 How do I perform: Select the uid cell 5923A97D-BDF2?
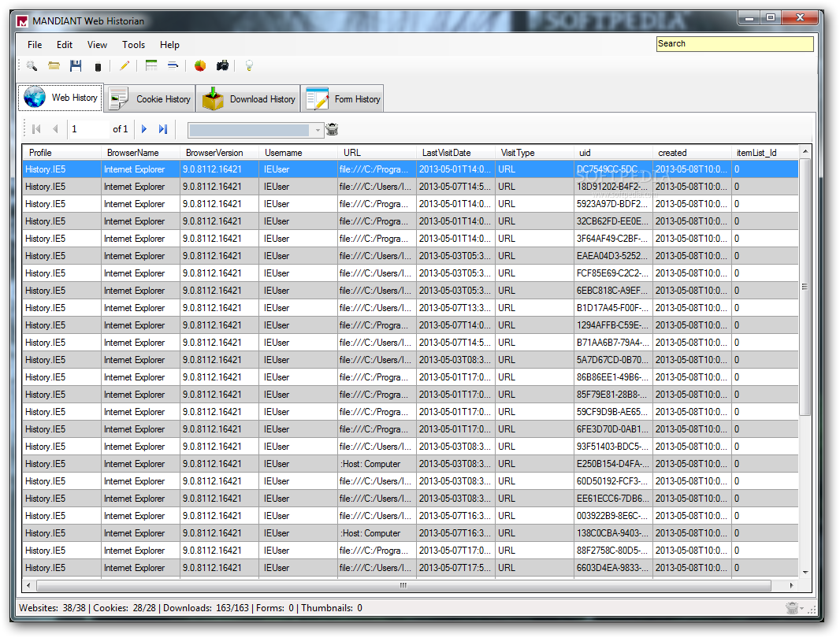(613, 204)
